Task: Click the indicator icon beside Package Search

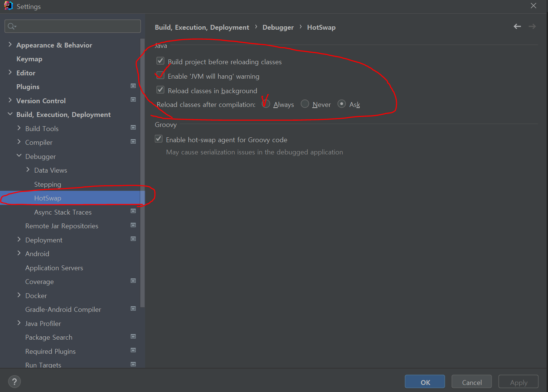Action: [x=133, y=336]
